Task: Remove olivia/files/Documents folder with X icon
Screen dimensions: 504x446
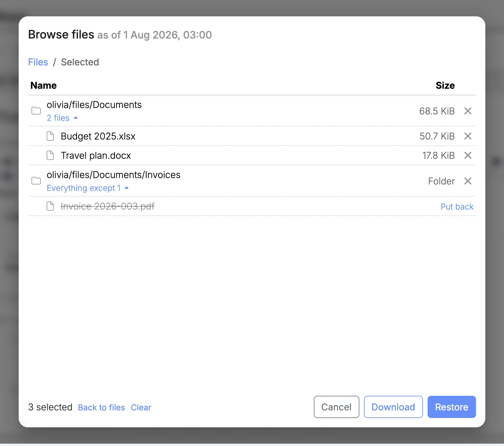Action: pyautogui.click(x=468, y=111)
